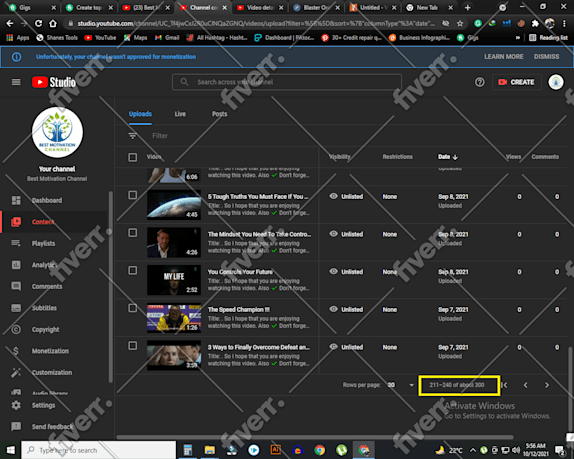
Task: Open the hamburger menu in YouTube Studio
Action: click(x=16, y=82)
